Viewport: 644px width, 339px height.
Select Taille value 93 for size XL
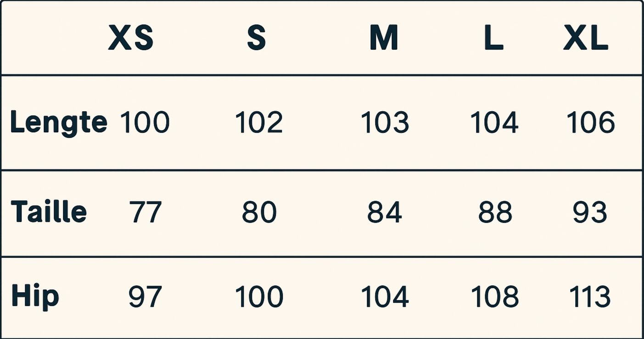[590, 212]
